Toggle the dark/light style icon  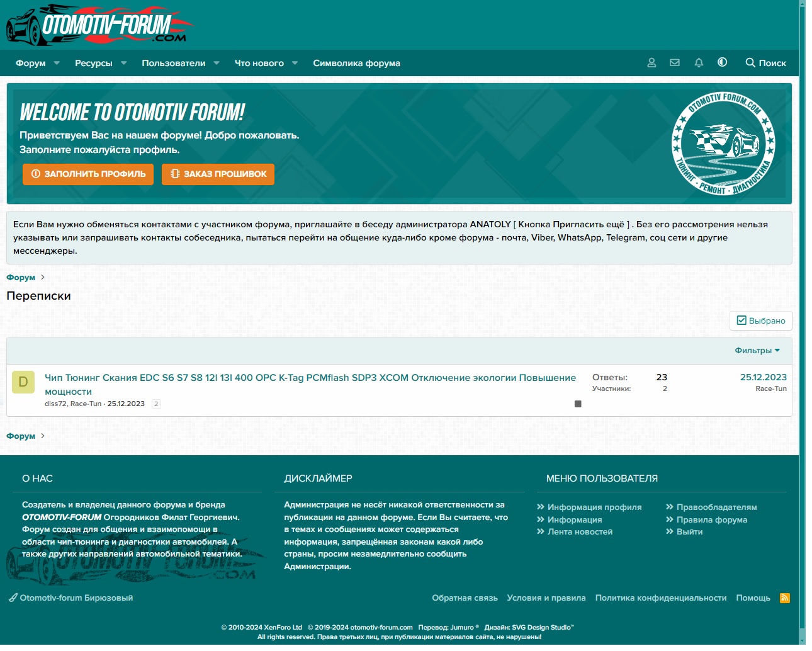722,62
